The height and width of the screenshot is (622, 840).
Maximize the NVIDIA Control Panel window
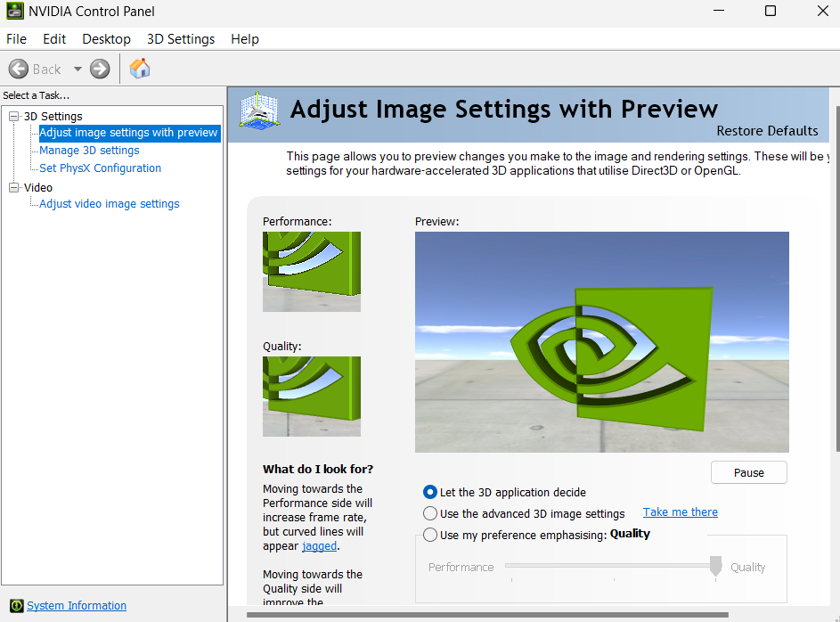(771, 11)
